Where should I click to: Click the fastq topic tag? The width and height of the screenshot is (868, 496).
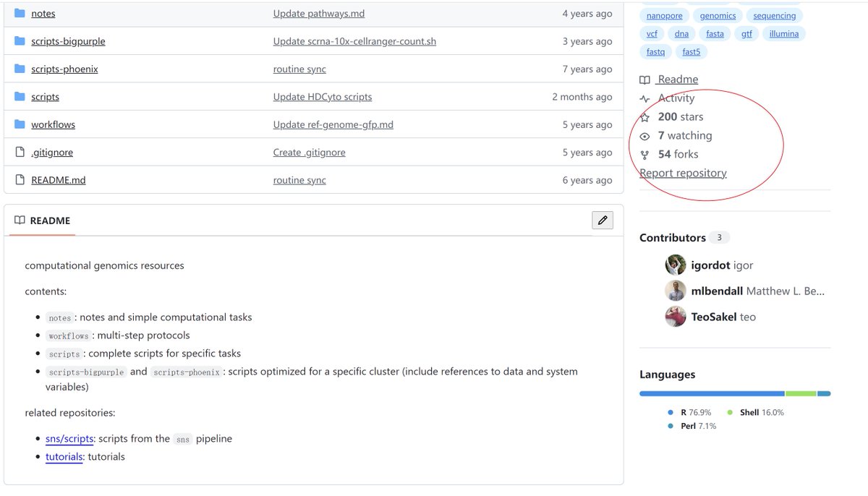[655, 52]
